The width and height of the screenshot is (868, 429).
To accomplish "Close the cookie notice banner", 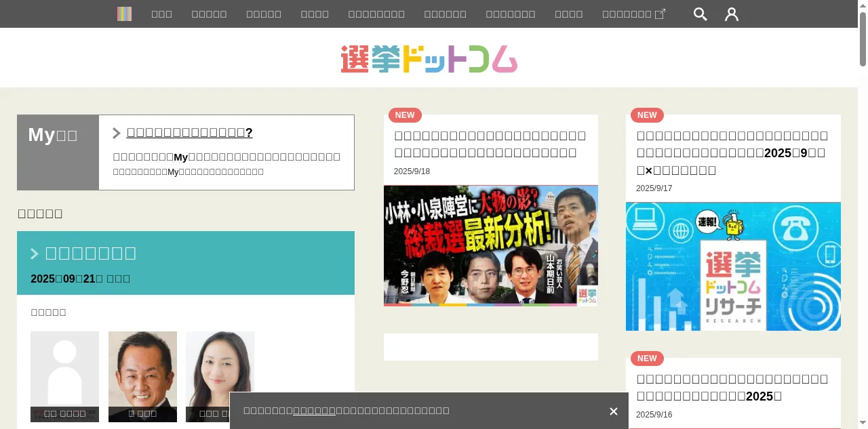I will pos(614,411).
